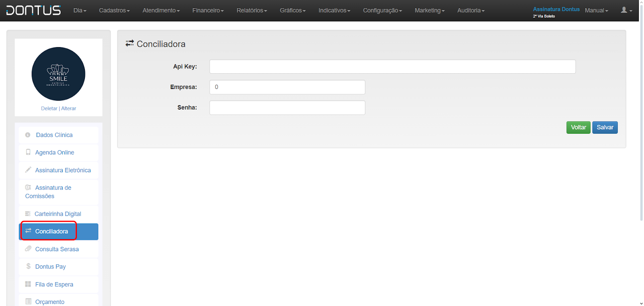Image resolution: width=644 pixels, height=306 pixels.
Task: Click the scrollbar down arrow
Action: pos(641,303)
